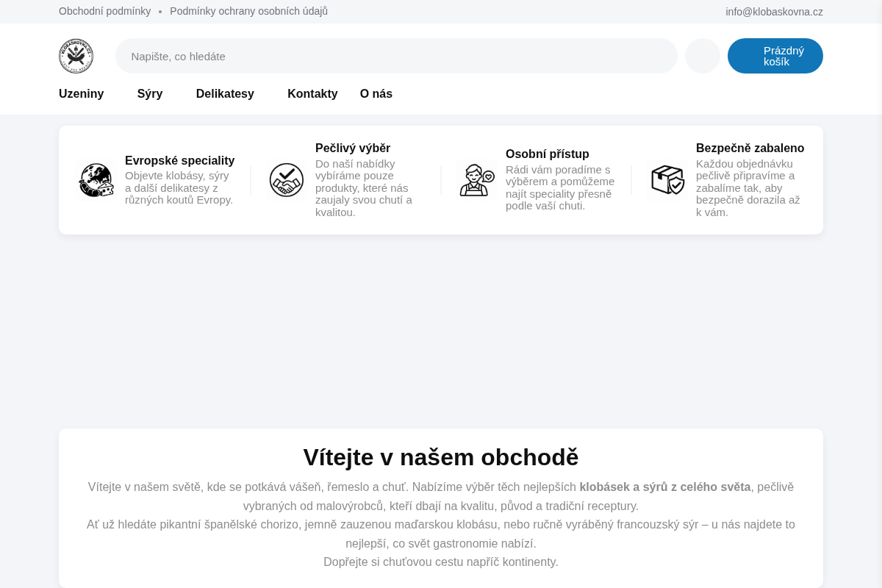
Task: Click the description starting 'Do naší nabídky'
Action: click(x=365, y=188)
